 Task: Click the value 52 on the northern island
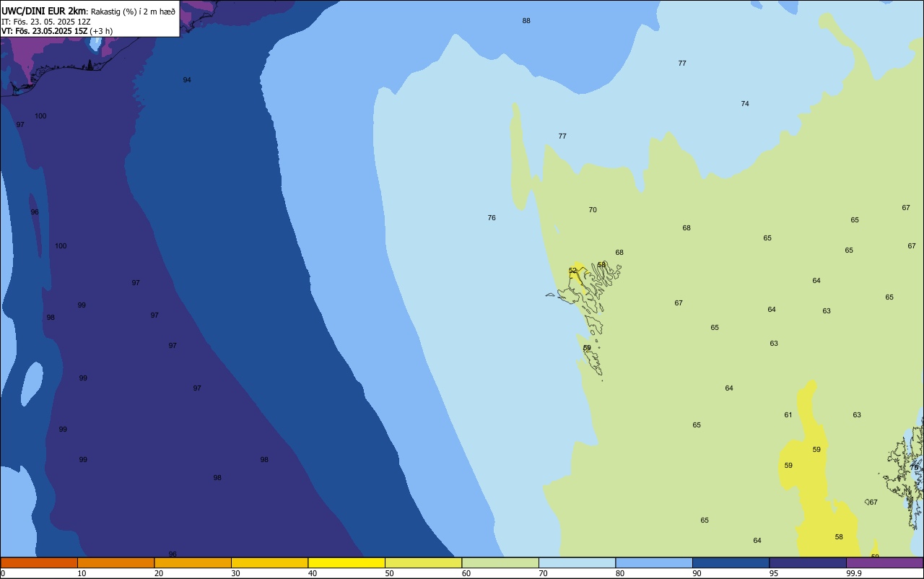click(x=572, y=271)
